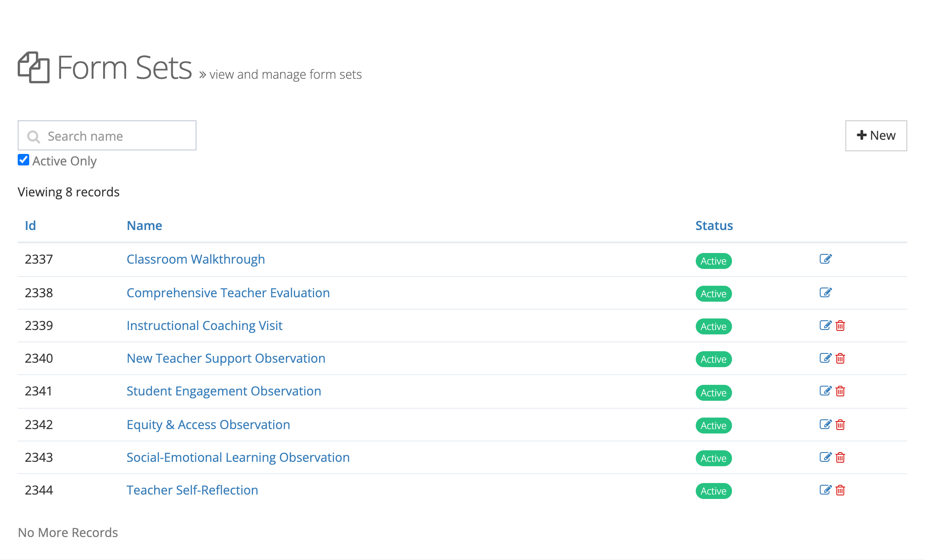Edit the Comprehensive Teacher Evaluation form set
Viewport: 925px width, 560px height.
(x=825, y=292)
